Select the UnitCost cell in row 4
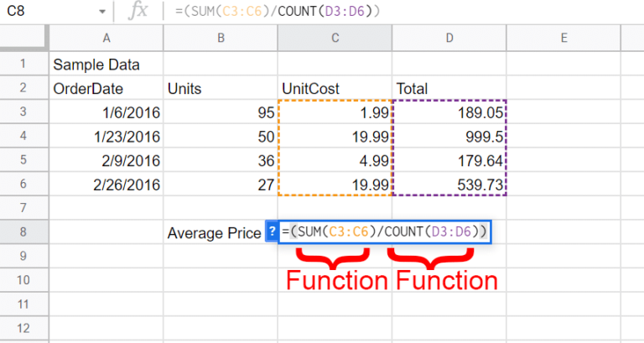This screenshot has height=343, width=644. pos(335,136)
